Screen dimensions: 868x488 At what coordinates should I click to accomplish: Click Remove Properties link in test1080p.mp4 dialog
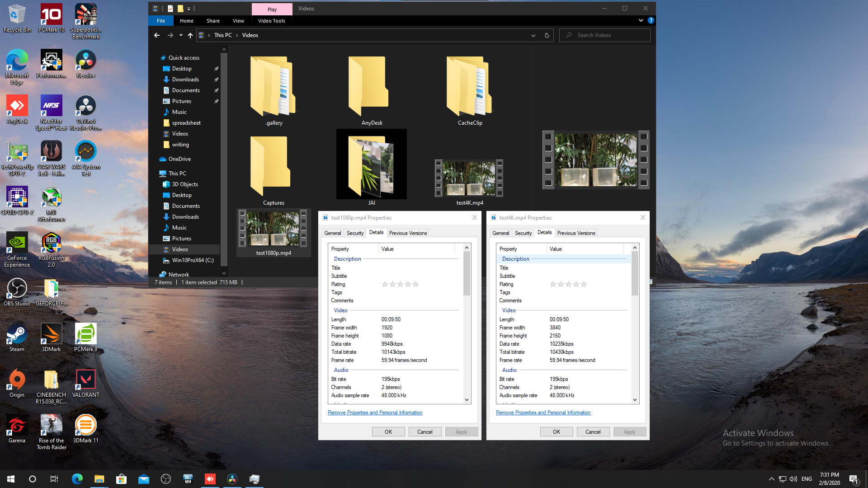click(375, 413)
